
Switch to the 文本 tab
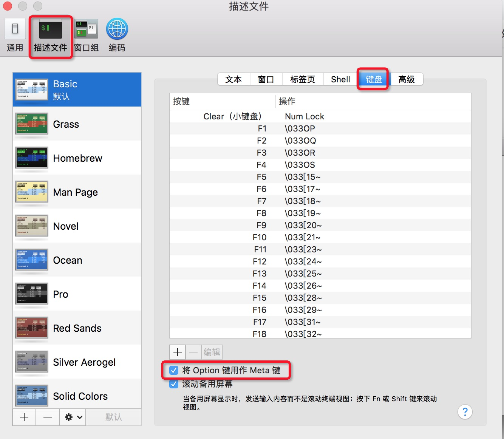[x=233, y=79]
